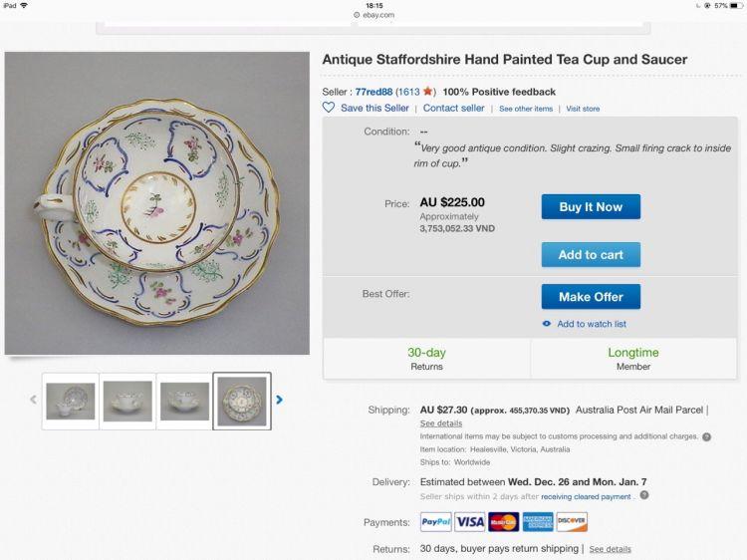Open the cleared payment help icon
Screen dimensions: 747x560
[644, 495]
